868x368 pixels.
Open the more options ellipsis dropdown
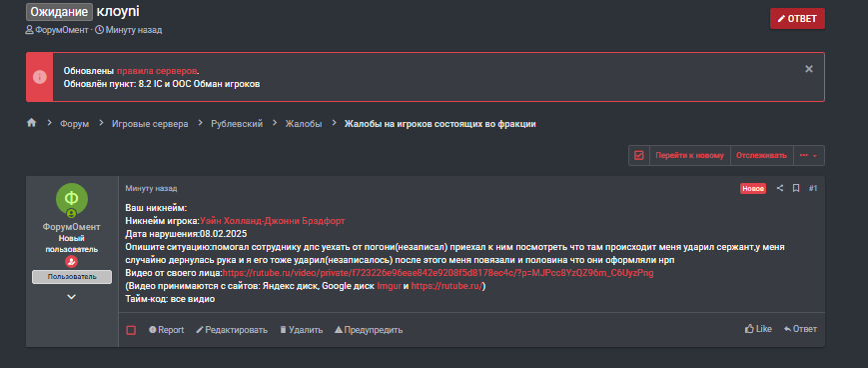pyautogui.click(x=809, y=156)
